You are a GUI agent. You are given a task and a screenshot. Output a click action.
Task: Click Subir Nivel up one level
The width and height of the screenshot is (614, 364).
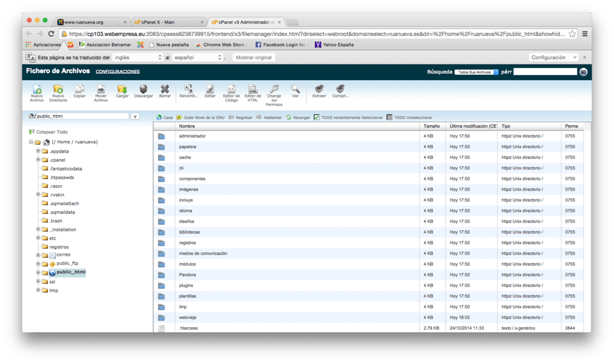(x=200, y=117)
